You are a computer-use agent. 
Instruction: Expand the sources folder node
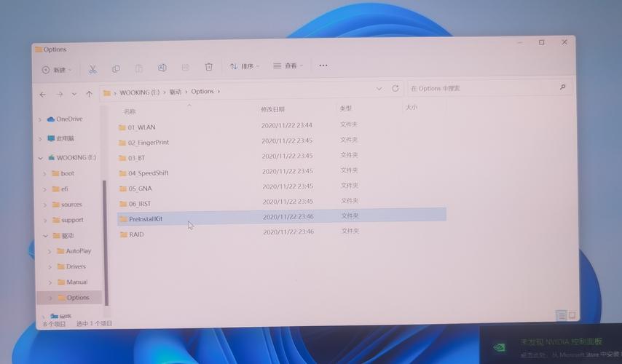click(x=45, y=205)
